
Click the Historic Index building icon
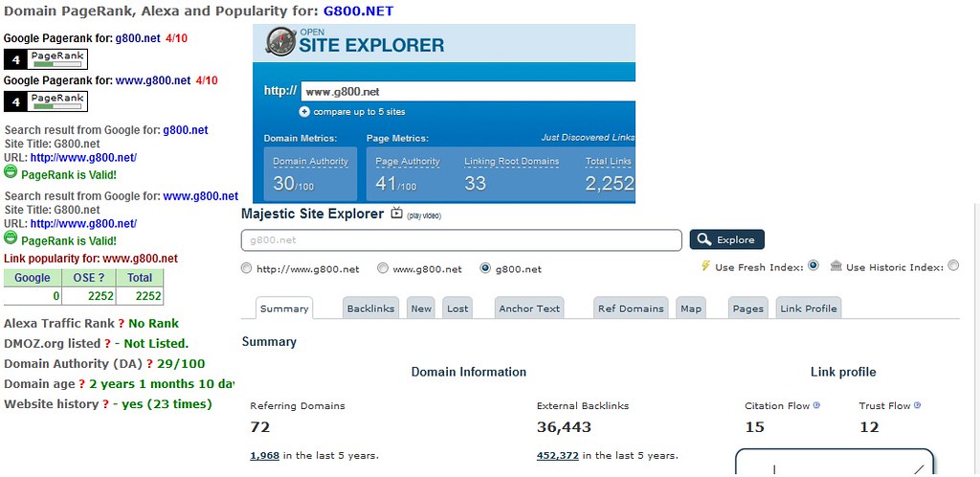[x=836, y=266]
